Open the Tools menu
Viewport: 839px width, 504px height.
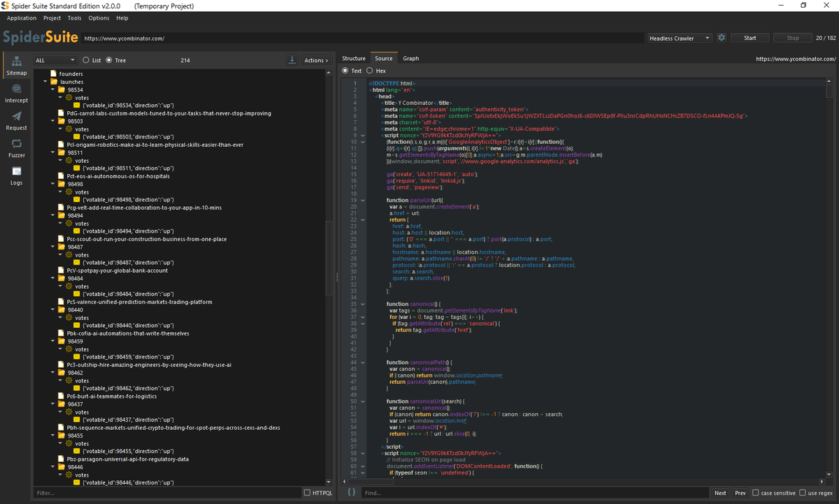[75, 18]
